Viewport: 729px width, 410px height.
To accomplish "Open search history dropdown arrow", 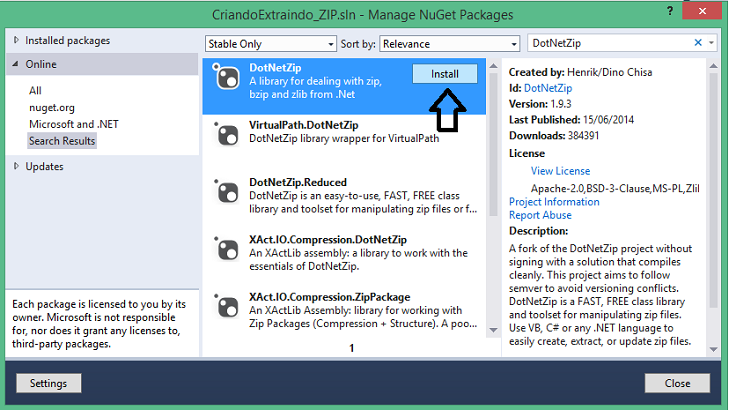I will coord(711,43).
